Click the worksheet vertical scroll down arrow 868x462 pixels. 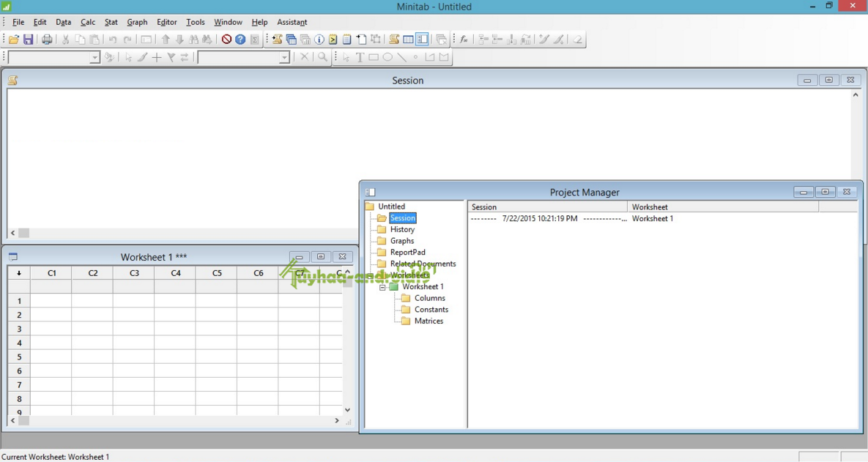[x=348, y=410]
